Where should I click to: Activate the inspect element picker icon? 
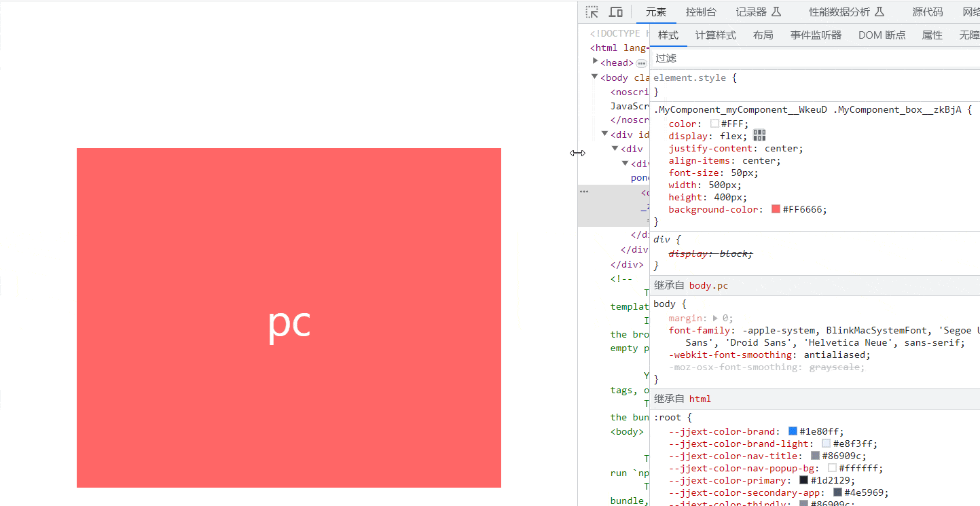pyautogui.click(x=592, y=12)
